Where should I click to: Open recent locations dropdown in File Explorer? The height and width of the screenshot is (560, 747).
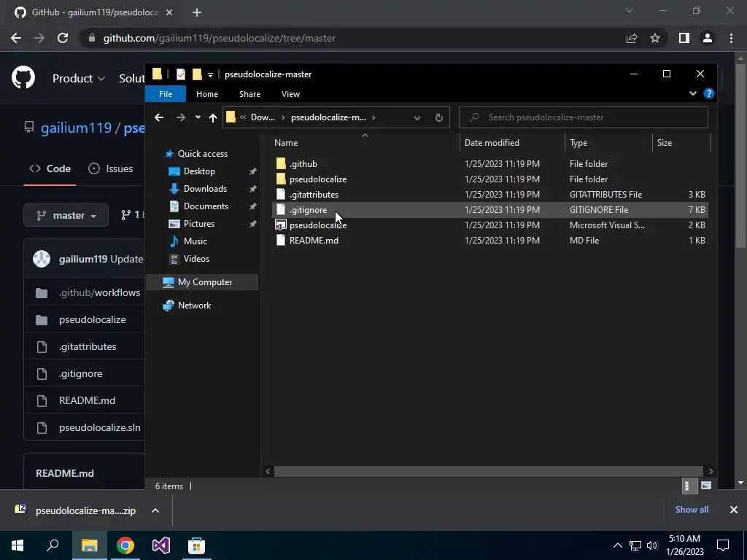click(198, 117)
